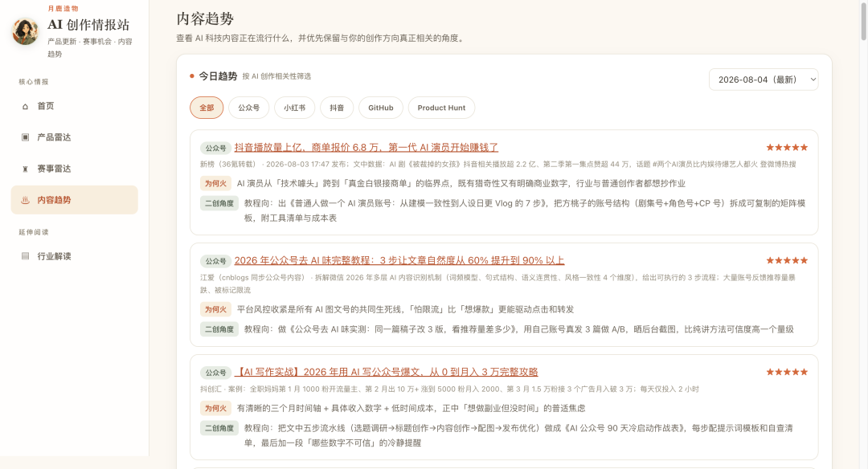Click the star rating of AI 写作实战 card
This screenshot has height=469, width=868.
(x=787, y=372)
